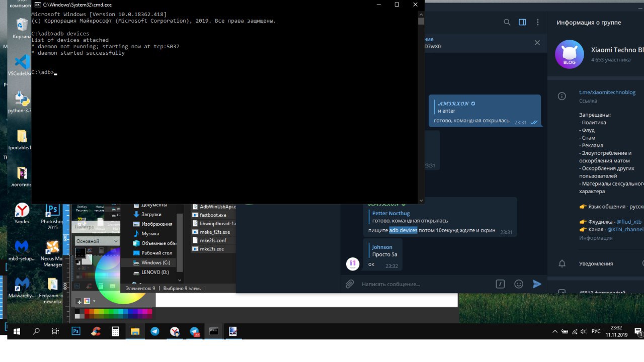The height and width of the screenshot is (362, 644).
Task: Switch to File Explorer on the taskbar
Action: point(135,331)
